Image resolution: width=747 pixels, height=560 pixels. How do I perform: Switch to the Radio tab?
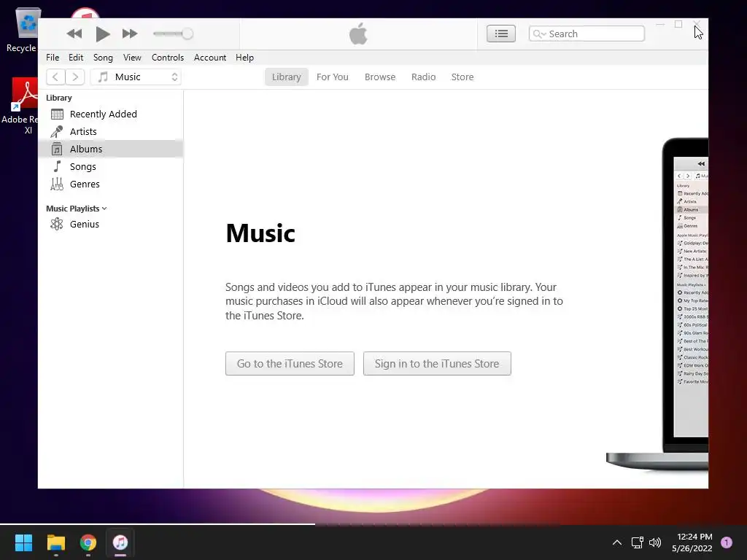click(x=424, y=77)
